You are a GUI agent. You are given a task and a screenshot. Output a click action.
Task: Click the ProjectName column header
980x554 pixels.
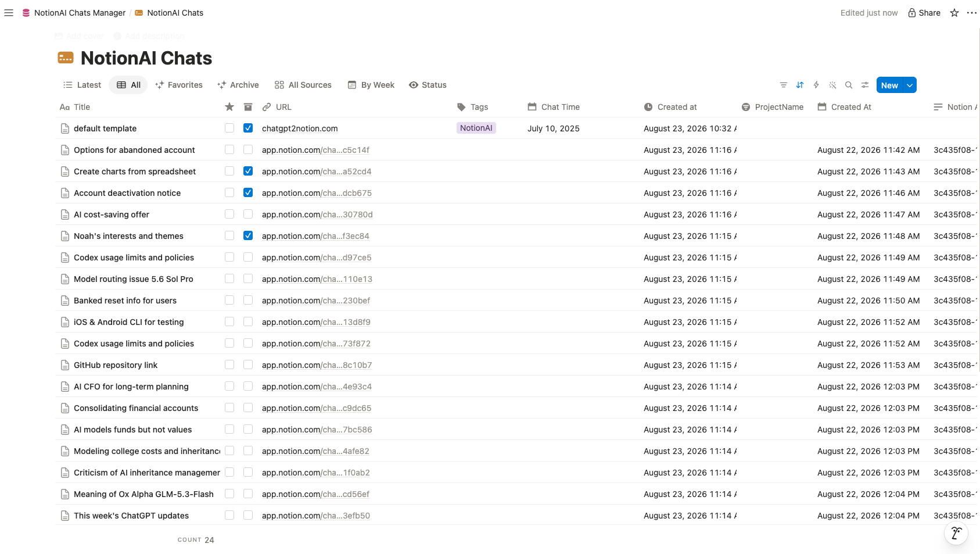773,107
